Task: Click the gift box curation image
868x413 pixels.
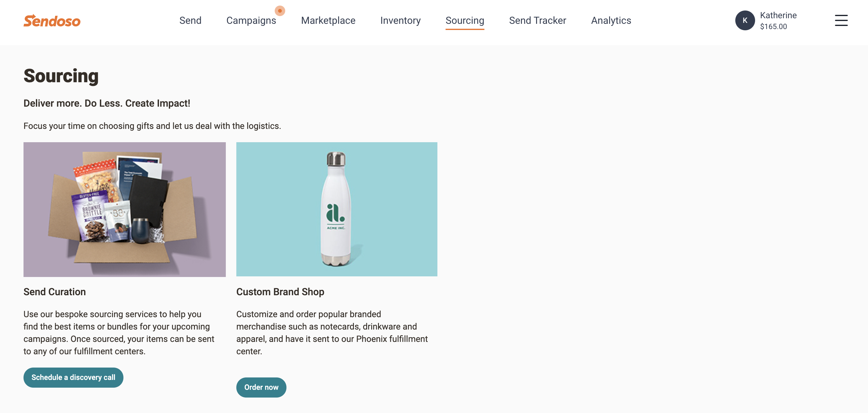Action: point(124,209)
